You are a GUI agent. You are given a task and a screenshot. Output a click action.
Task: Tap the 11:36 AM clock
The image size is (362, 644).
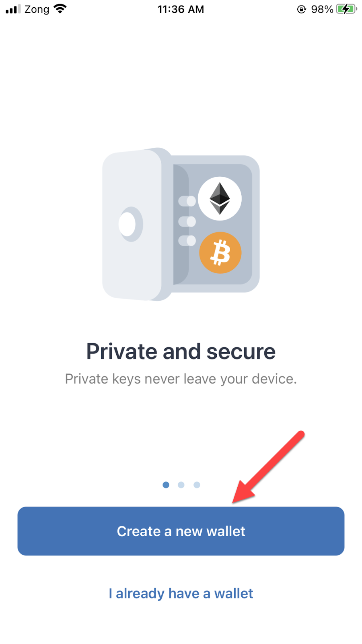pos(181,9)
